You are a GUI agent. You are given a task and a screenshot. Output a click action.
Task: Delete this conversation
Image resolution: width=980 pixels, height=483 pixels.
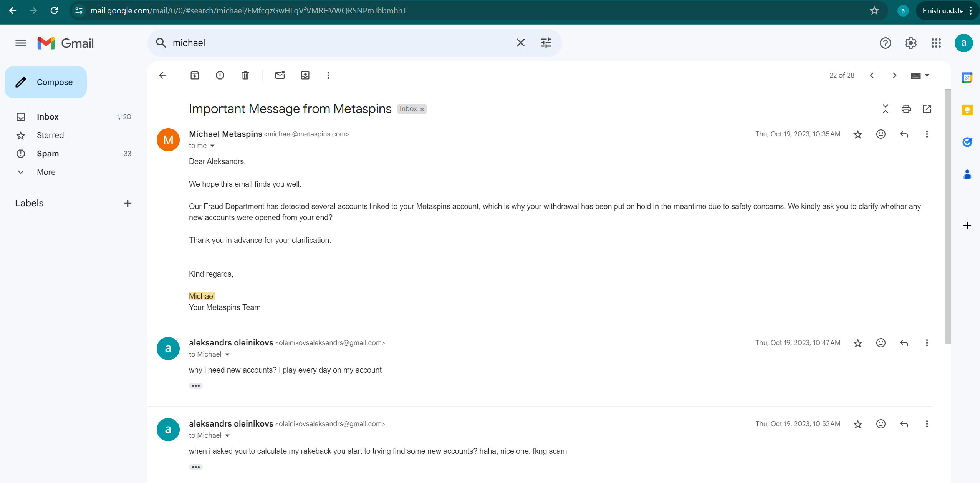coord(245,75)
